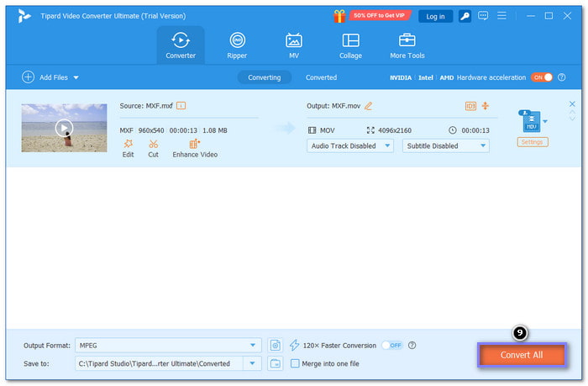Click the Output: MXF.mov label
Viewport: 588px width, 386px height.
click(x=333, y=106)
